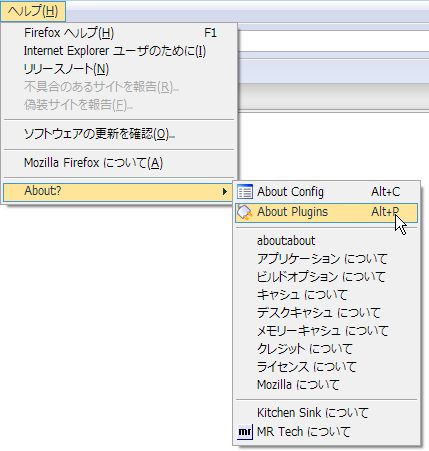Select About Config entry
429x451 pixels.
click(326, 192)
